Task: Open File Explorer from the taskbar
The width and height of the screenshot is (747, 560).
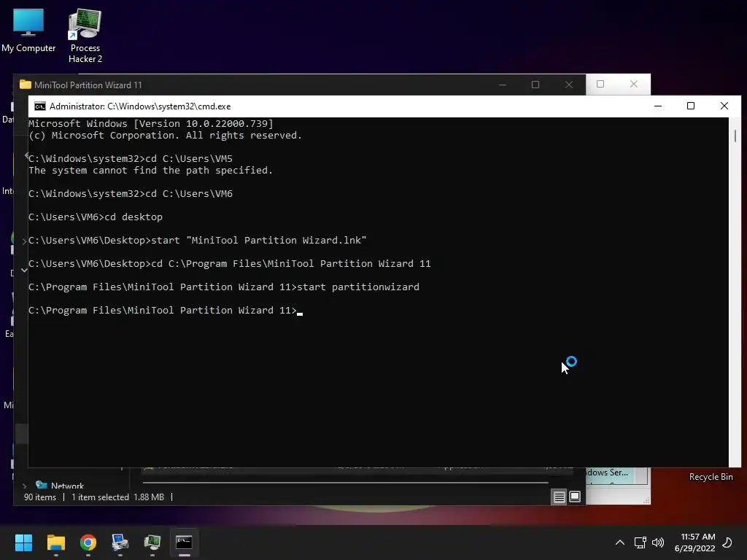Action: click(55, 542)
